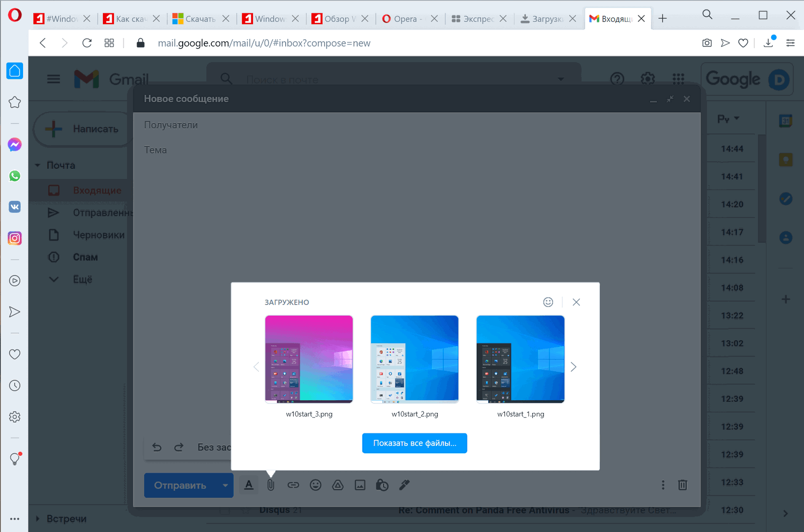Switch to the Обзор W browser tab

340,19
